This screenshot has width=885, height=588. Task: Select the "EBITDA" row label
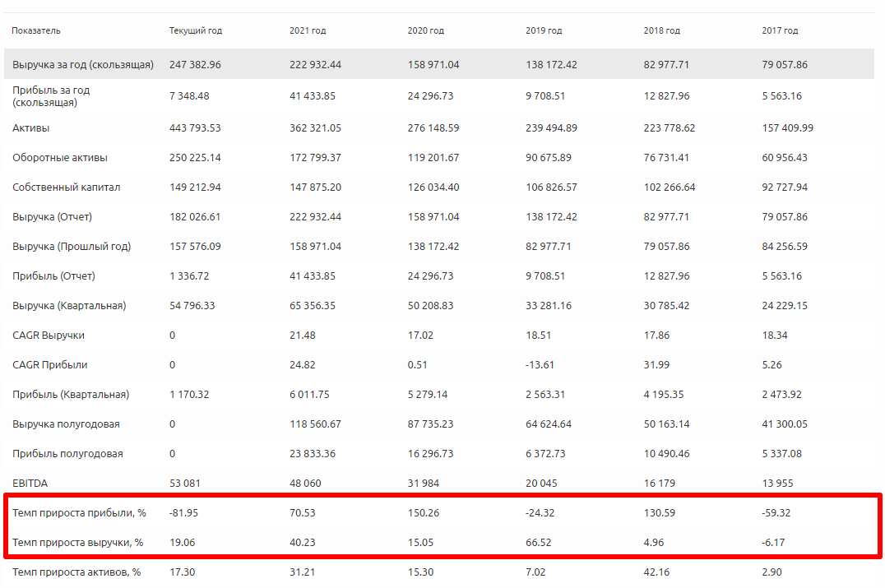coord(30,484)
